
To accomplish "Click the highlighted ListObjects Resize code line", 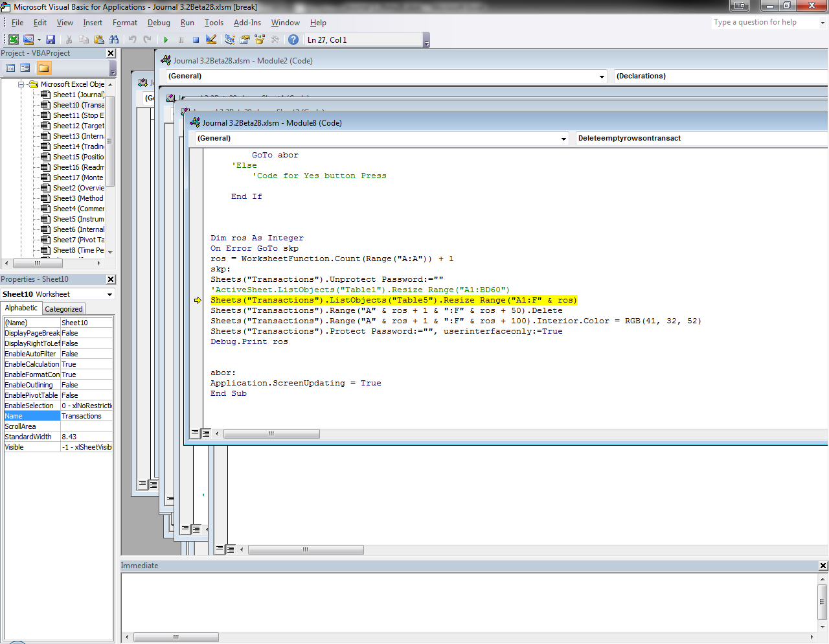I will click(x=393, y=300).
